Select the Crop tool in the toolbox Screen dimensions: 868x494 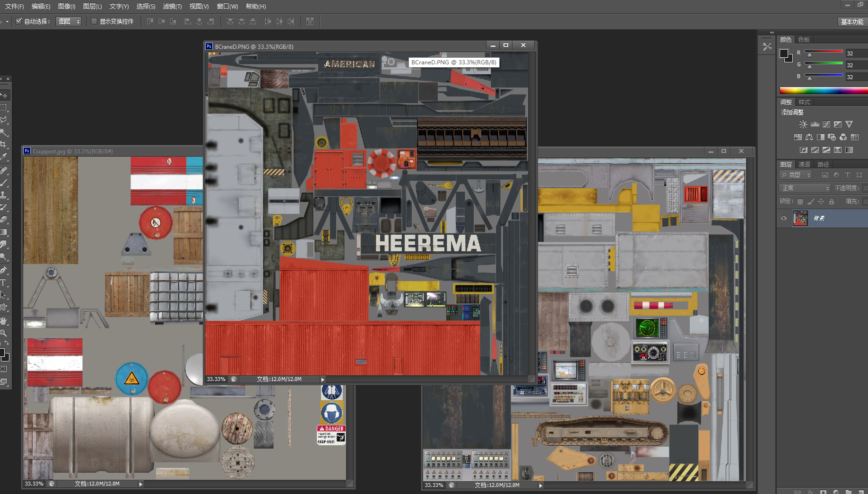tap(3, 144)
